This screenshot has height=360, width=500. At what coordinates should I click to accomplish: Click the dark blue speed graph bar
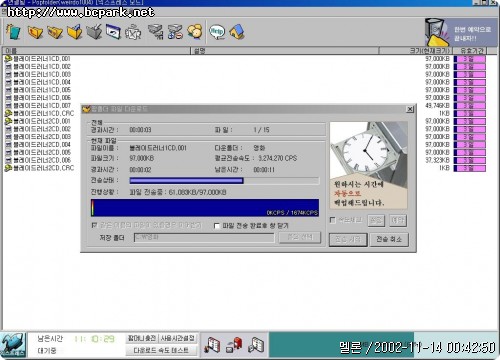point(205,208)
